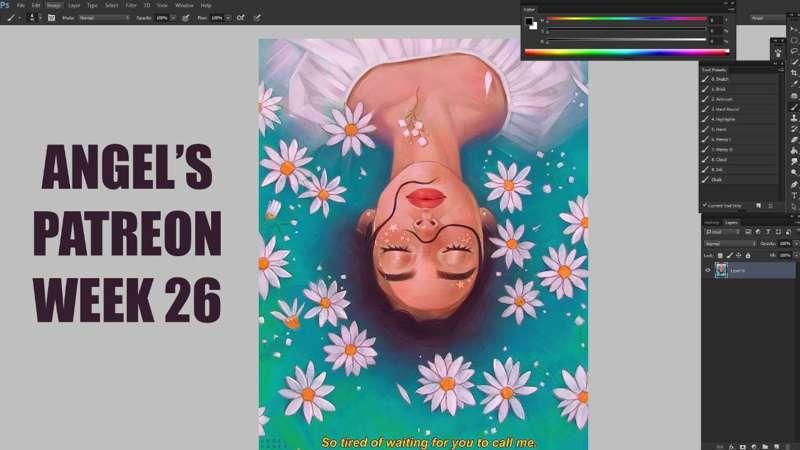Enable airbrush-style build-up effects

click(x=241, y=18)
